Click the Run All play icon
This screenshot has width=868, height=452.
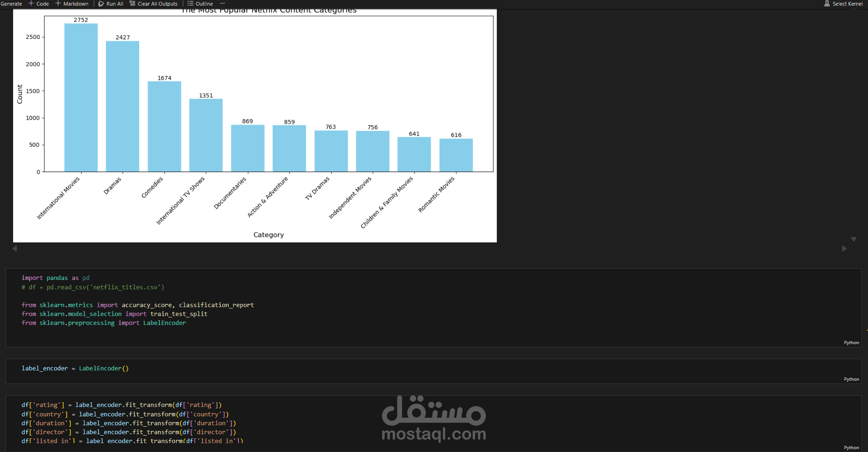click(101, 4)
